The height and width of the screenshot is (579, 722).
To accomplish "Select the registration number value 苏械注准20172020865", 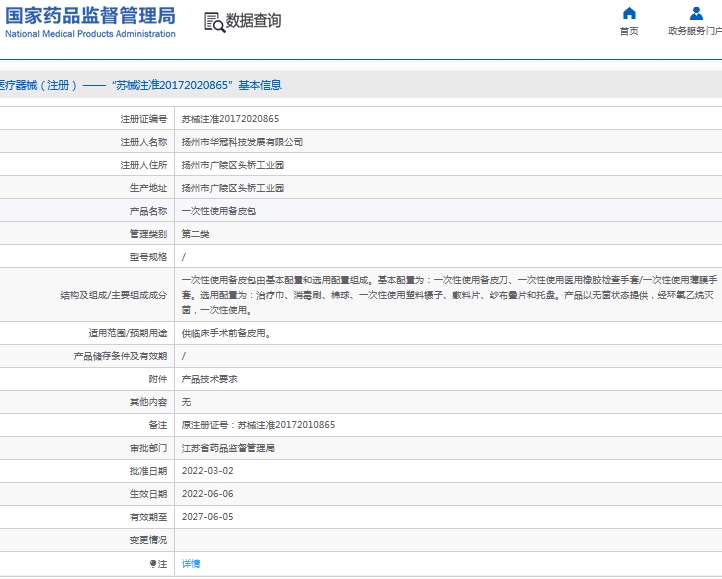I will [230, 119].
